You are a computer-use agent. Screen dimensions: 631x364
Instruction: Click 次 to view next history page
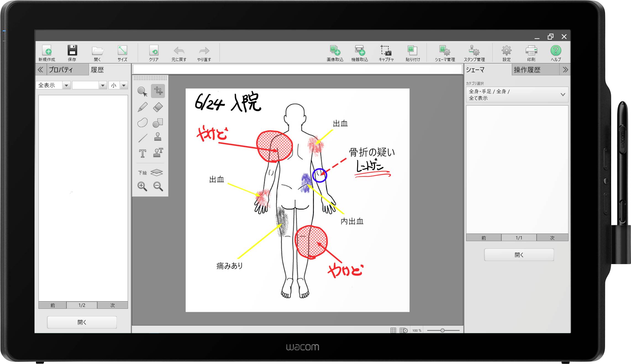pyautogui.click(x=112, y=305)
